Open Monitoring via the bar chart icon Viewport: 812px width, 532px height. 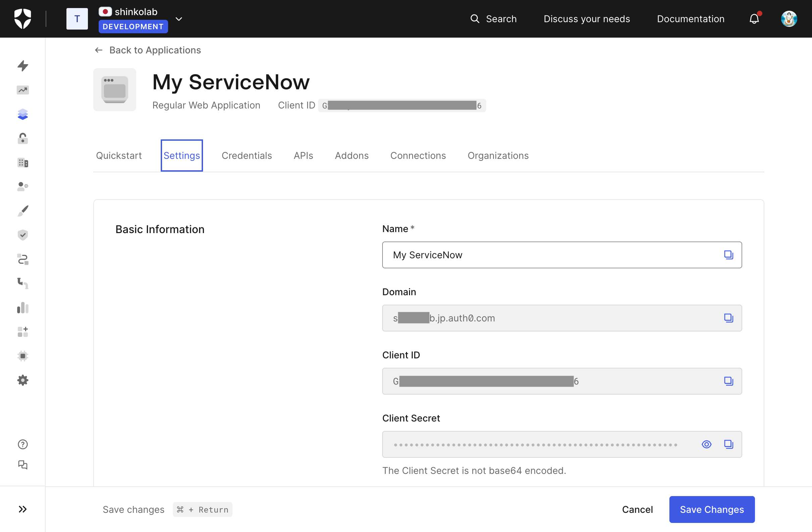[22, 308]
